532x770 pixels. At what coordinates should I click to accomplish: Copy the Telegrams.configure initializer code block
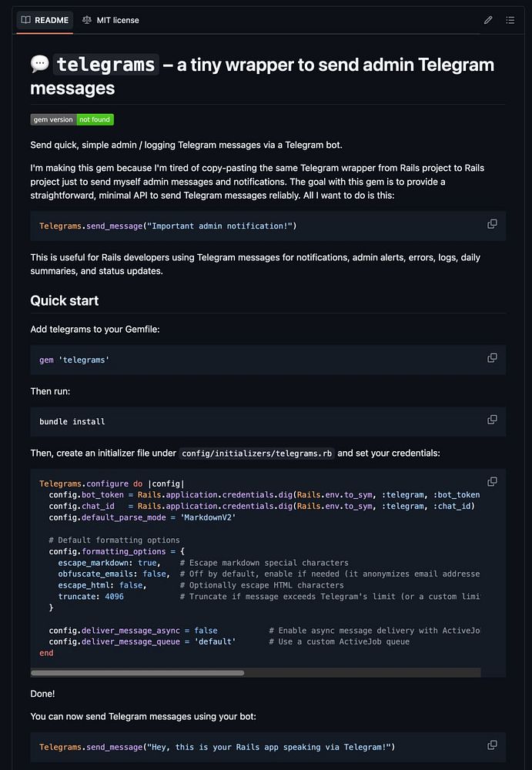(x=492, y=482)
